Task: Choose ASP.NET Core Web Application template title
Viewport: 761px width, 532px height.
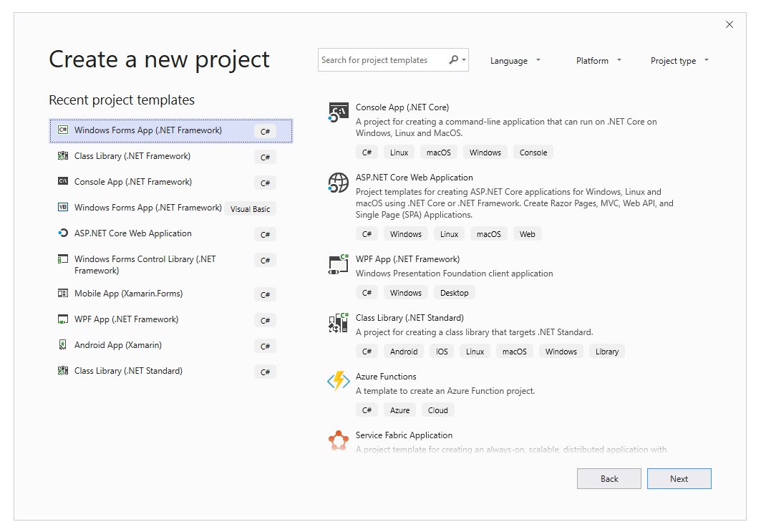Action: click(x=414, y=178)
